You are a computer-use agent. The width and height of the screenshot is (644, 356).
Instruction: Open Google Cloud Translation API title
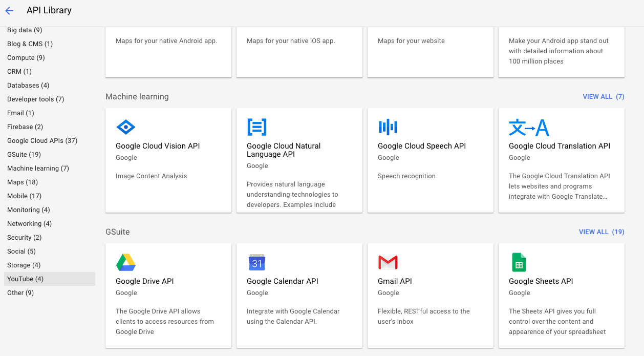(560, 146)
